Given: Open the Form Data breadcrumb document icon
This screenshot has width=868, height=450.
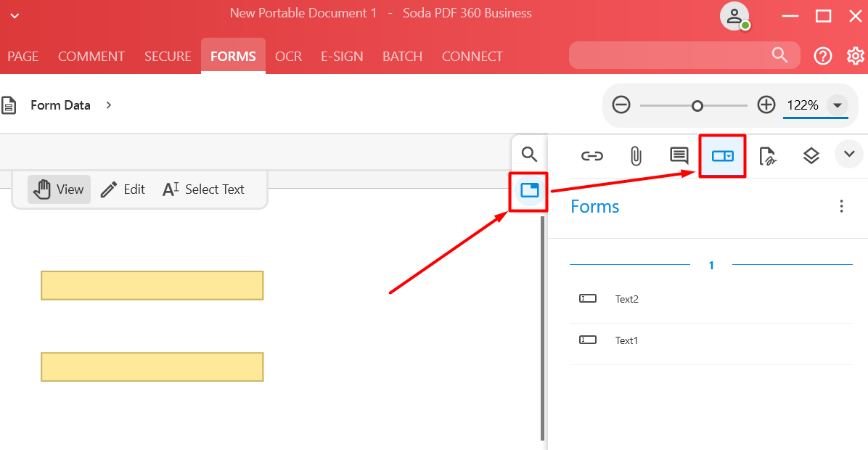Looking at the screenshot, I should (9, 105).
